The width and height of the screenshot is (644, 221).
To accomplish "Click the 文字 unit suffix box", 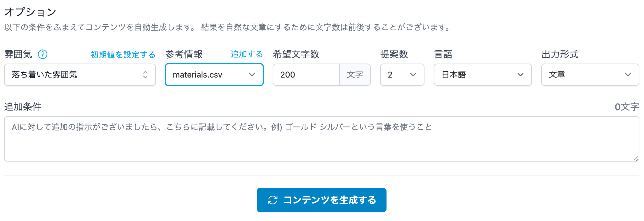I will click(355, 75).
